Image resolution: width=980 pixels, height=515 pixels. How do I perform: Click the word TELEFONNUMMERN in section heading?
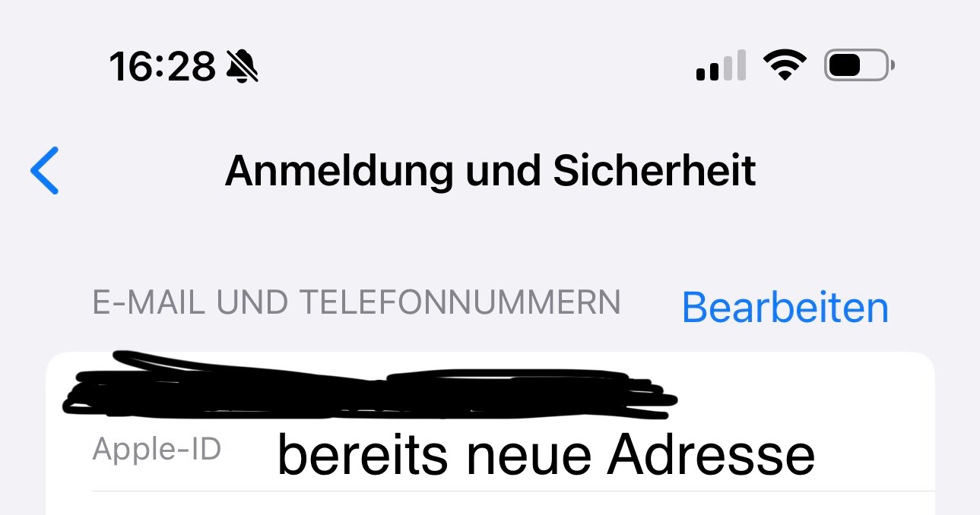(461, 302)
